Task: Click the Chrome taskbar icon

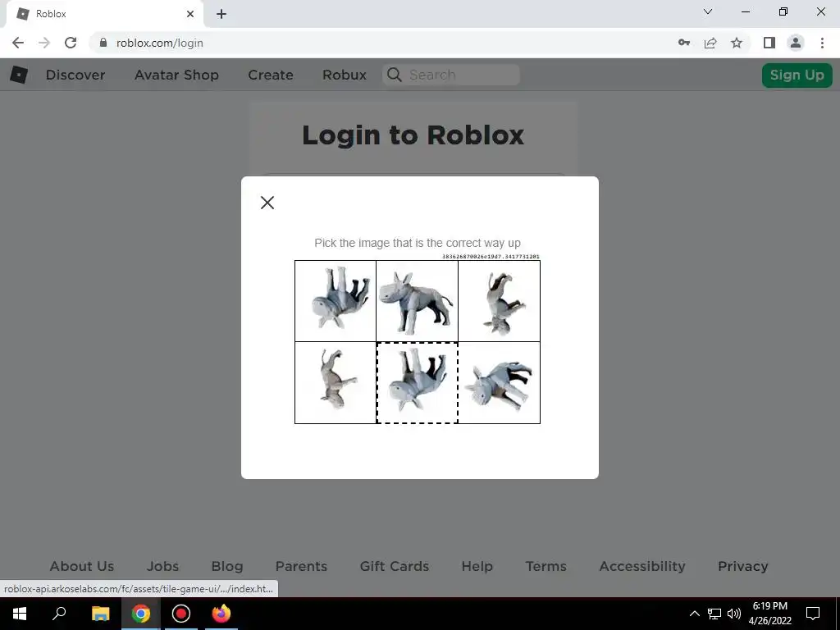Action: click(141, 614)
